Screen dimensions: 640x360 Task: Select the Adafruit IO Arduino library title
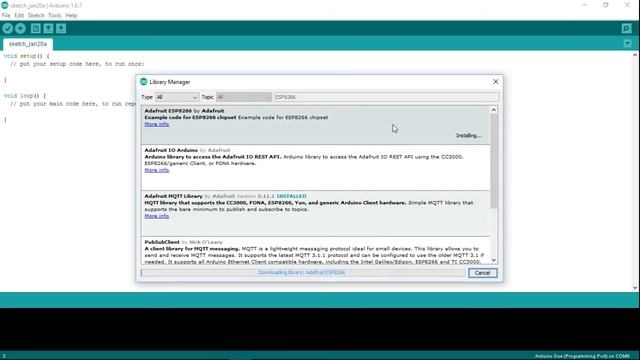(171, 150)
